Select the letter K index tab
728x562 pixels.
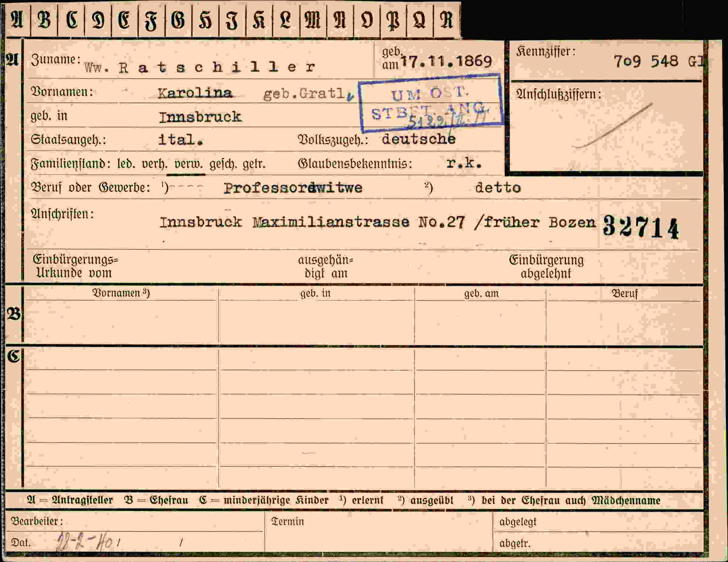point(259,20)
